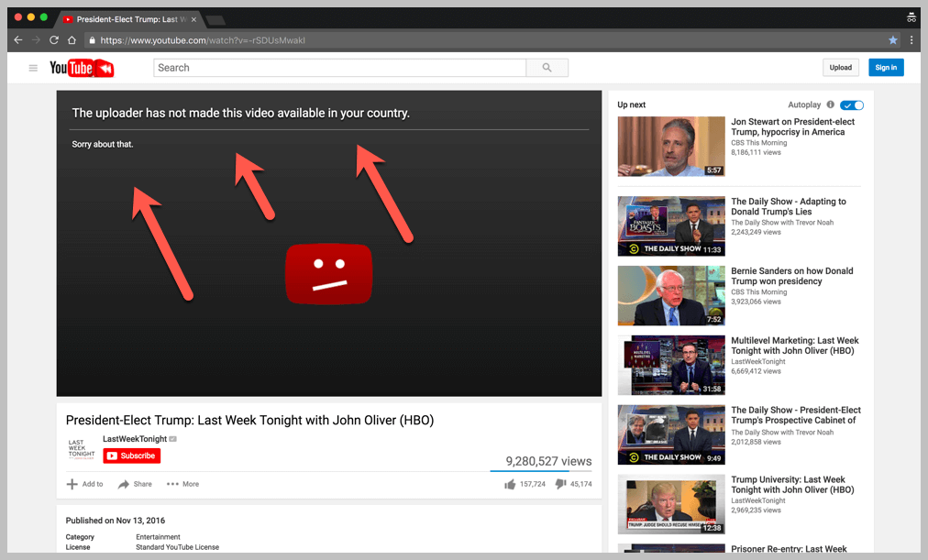
Task: Open the Jon Stewart video thumbnail
Action: (x=671, y=147)
